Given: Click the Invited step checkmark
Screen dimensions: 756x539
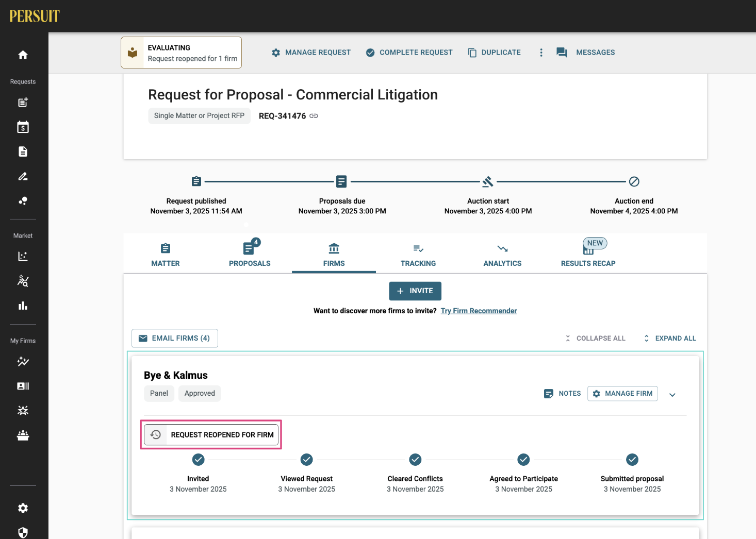Looking at the screenshot, I should click(198, 460).
